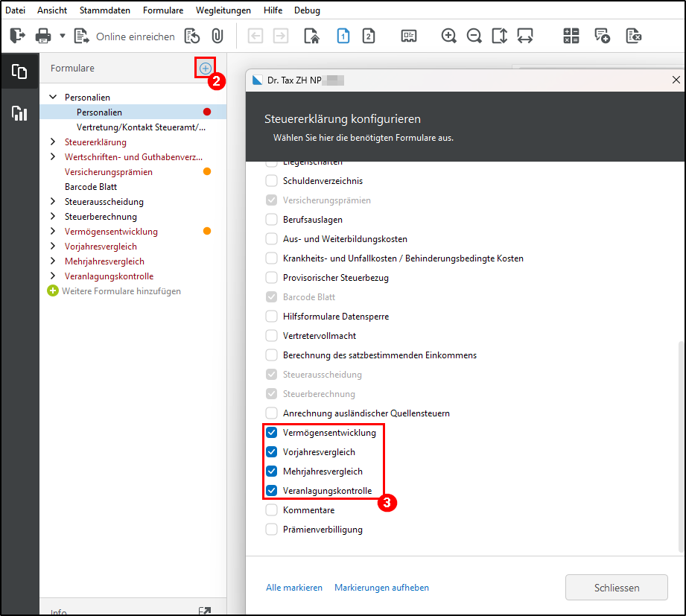
Task: Click the fit to width icon
Action: pyautogui.click(x=525, y=36)
